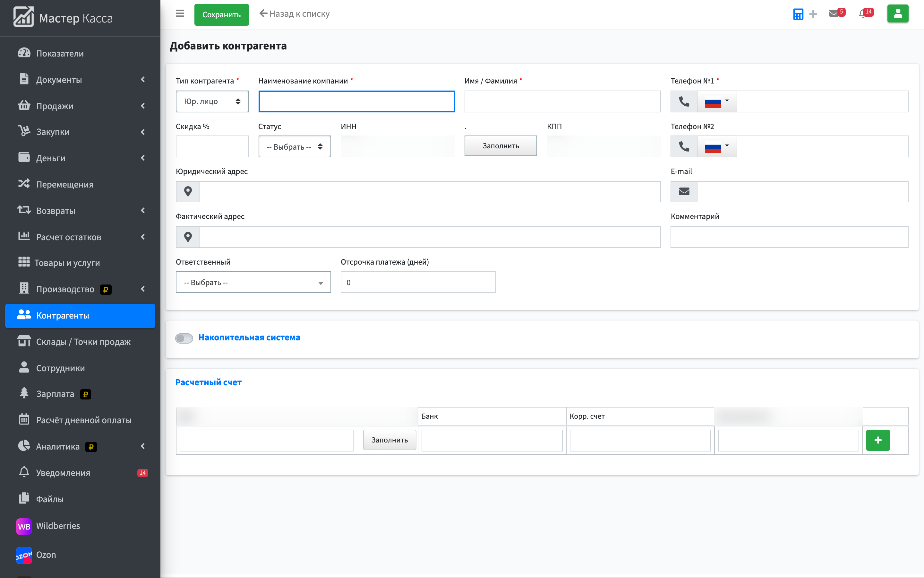This screenshot has width=924, height=578.
Task: Click phone icon for Телефон №2
Action: point(684,146)
